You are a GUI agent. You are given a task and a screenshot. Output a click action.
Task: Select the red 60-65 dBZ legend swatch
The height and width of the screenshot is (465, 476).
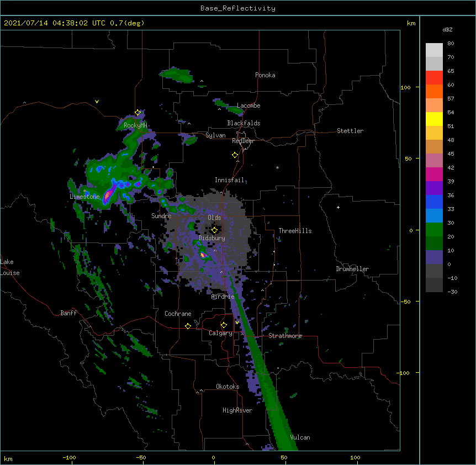[434, 78]
